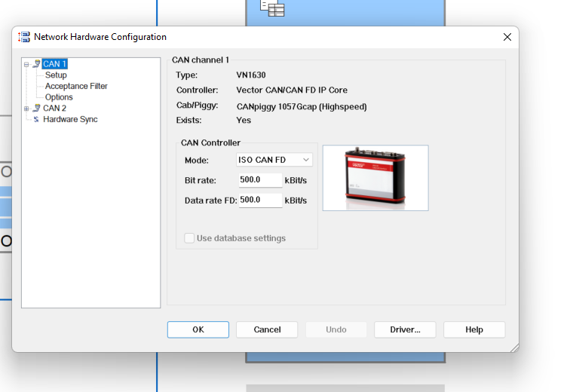
Task: Click the CANpiggy 1057Gcap (Highspeed) text
Action: pyautogui.click(x=302, y=106)
